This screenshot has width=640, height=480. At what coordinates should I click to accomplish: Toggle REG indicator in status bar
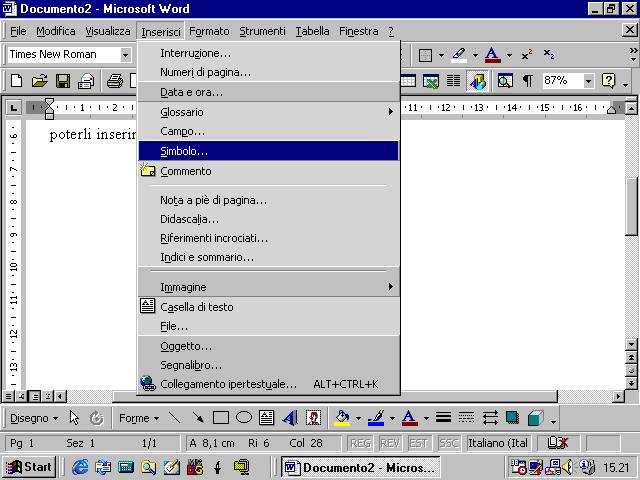coord(360,443)
